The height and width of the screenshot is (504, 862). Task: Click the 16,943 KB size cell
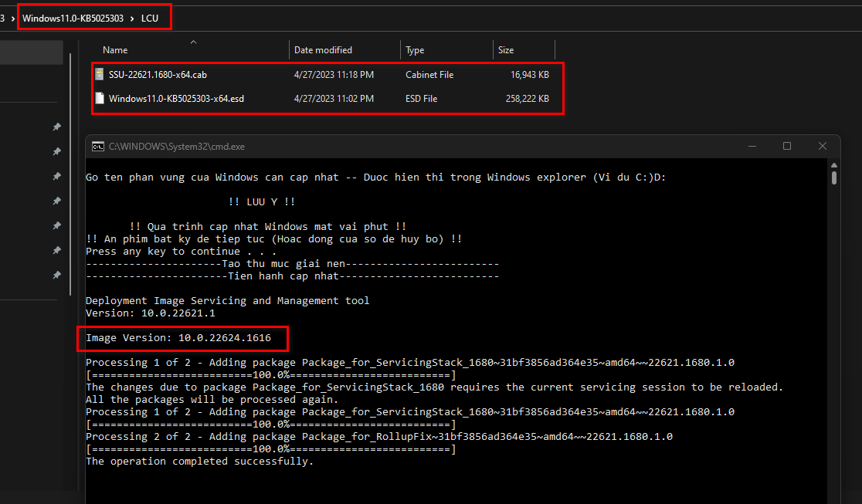tap(529, 75)
